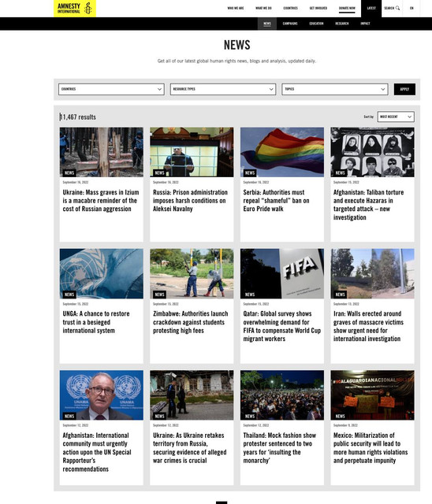
Task: Open Thailand mock fashion show headline
Action: coord(279,448)
